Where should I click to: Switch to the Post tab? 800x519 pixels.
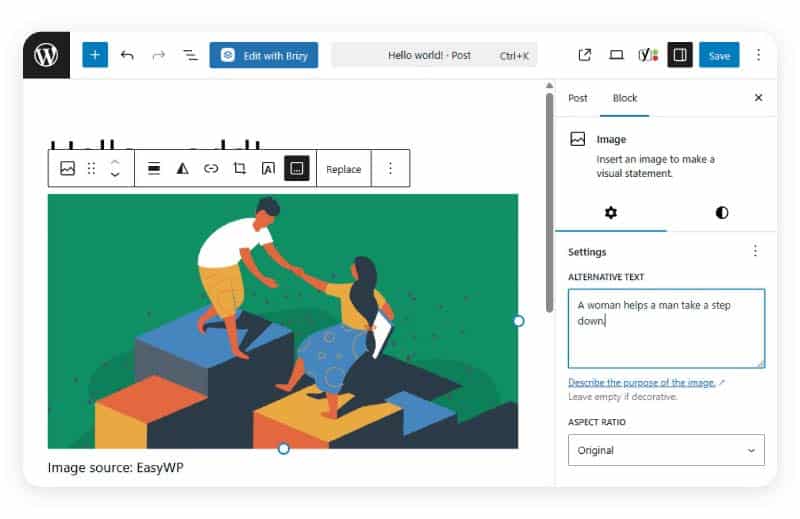tap(578, 98)
